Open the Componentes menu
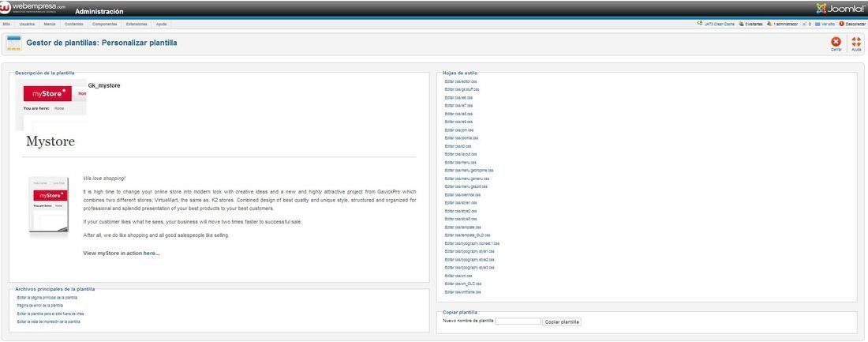Screen dimensions: 868x342 click(x=105, y=24)
